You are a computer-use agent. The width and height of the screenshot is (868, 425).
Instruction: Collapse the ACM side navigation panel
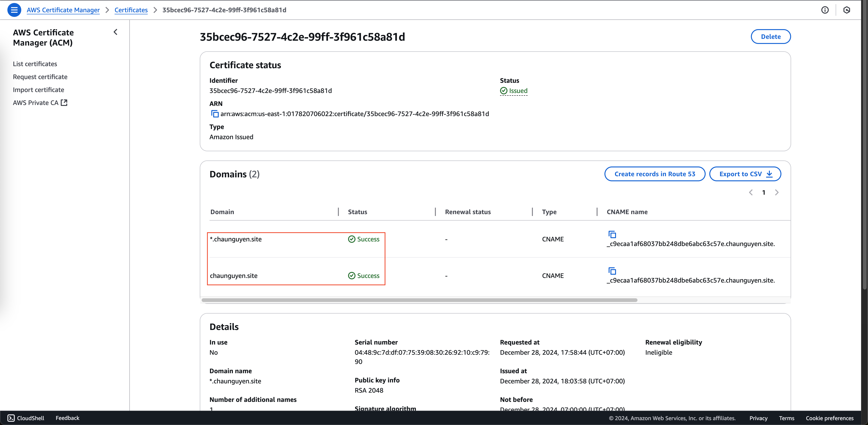click(x=115, y=32)
